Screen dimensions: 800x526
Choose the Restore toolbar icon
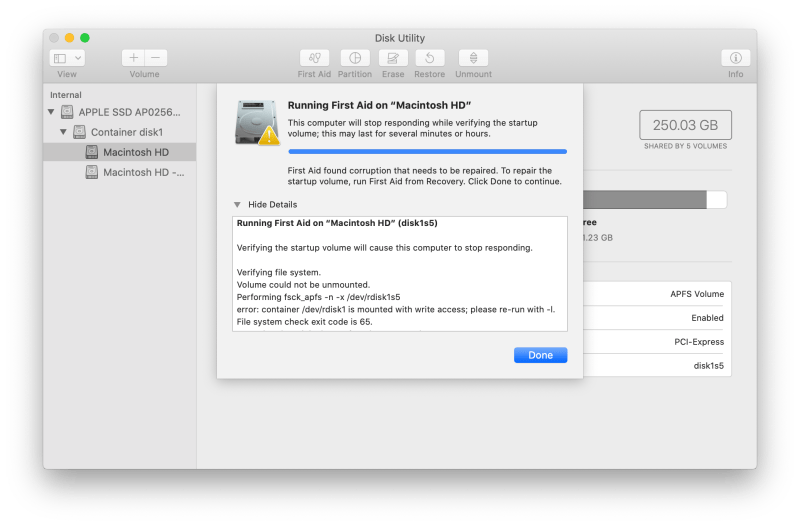coord(430,58)
